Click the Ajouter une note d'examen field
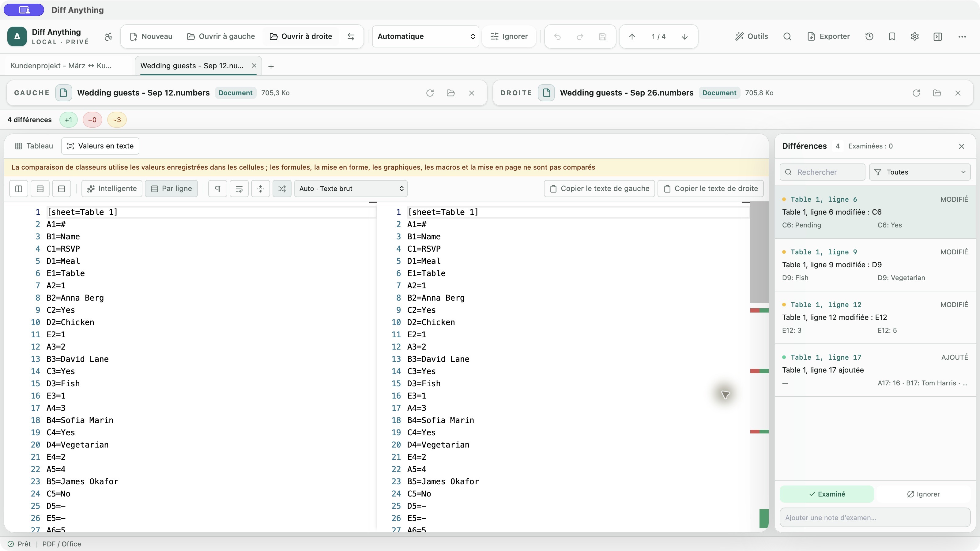The image size is (980, 551). pos(875,518)
